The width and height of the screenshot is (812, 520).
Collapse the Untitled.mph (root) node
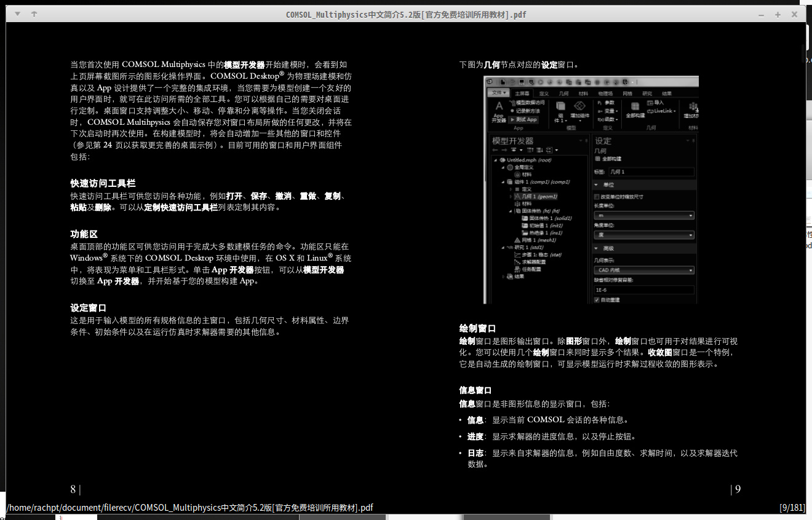[495, 160]
